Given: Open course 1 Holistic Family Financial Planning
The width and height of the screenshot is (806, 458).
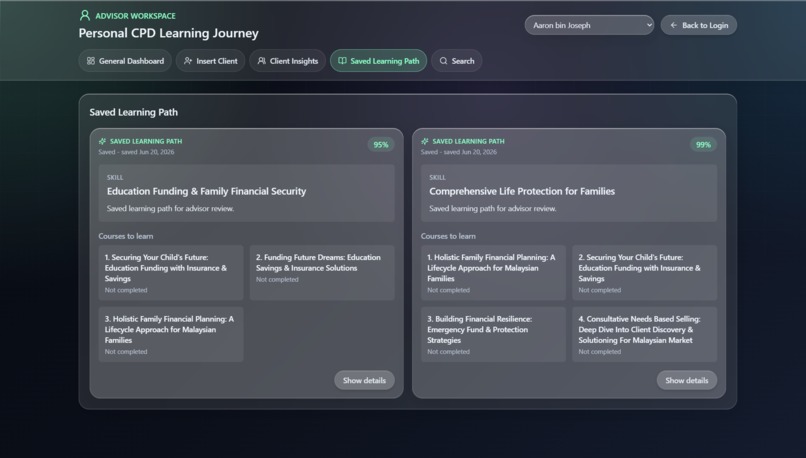Looking at the screenshot, I should coord(493,272).
